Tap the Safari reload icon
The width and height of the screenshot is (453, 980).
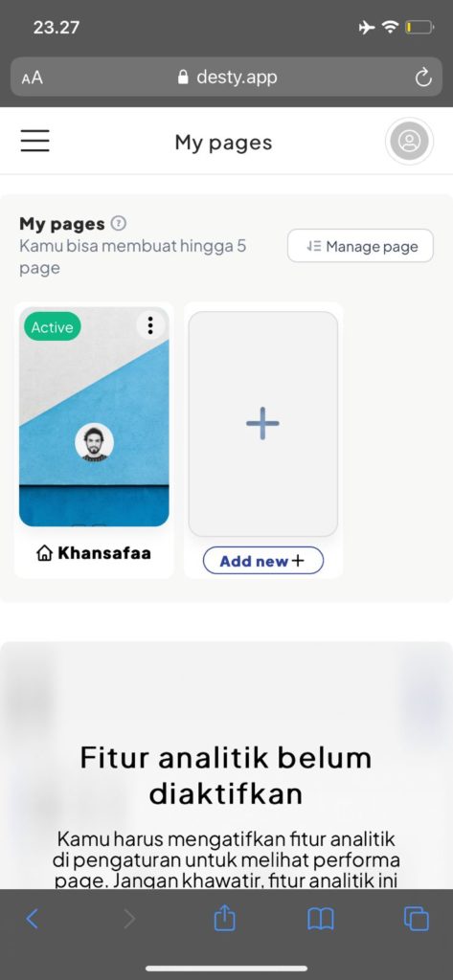point(423,78)
